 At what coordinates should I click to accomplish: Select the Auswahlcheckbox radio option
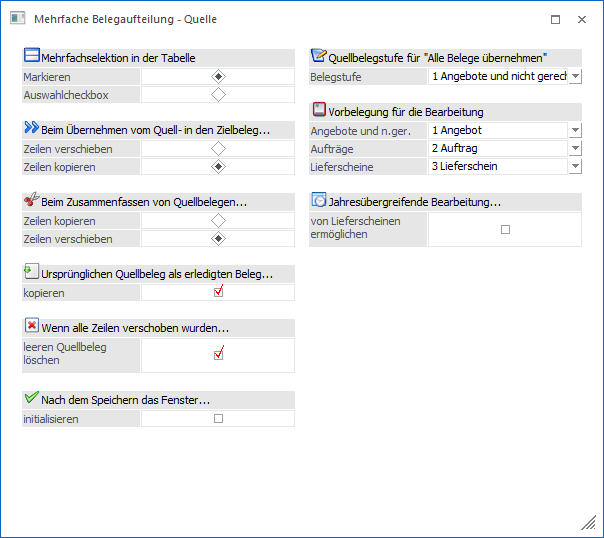point(218,95)
